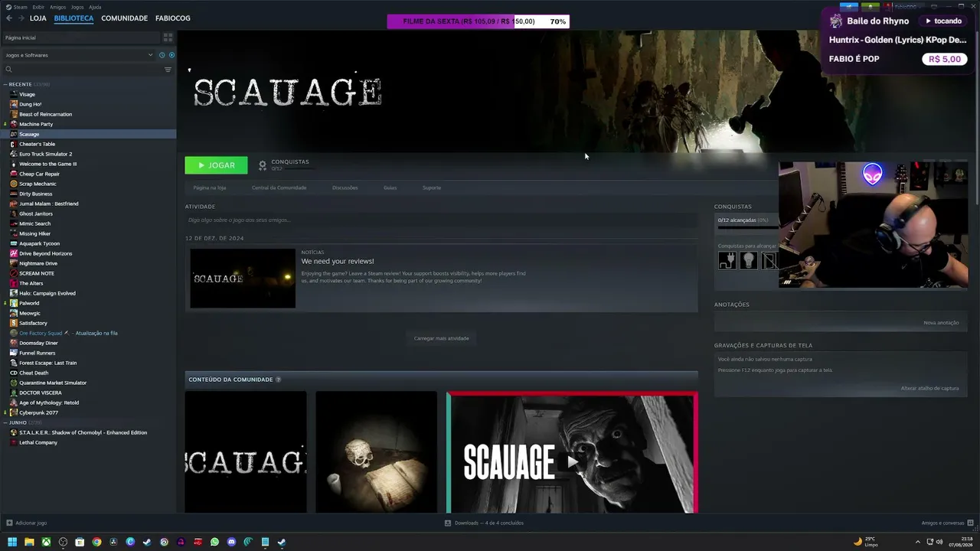
Task: Click the green JOGAR button
Action: (216, 165)
